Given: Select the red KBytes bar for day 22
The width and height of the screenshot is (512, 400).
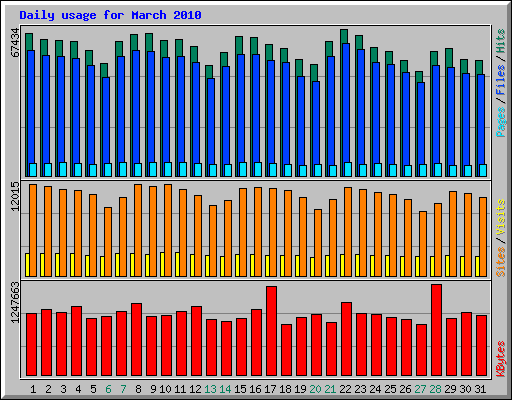Looking at the screenshot, I should [346, 339].
